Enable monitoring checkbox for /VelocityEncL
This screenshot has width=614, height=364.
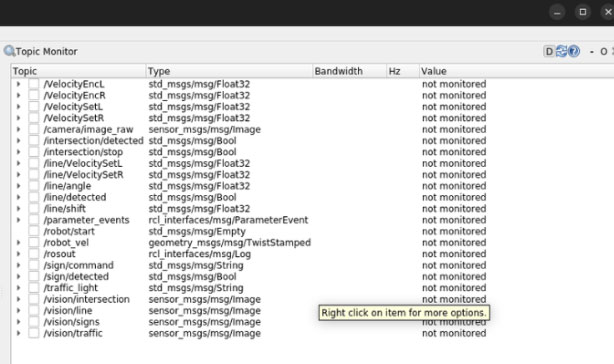34,84
